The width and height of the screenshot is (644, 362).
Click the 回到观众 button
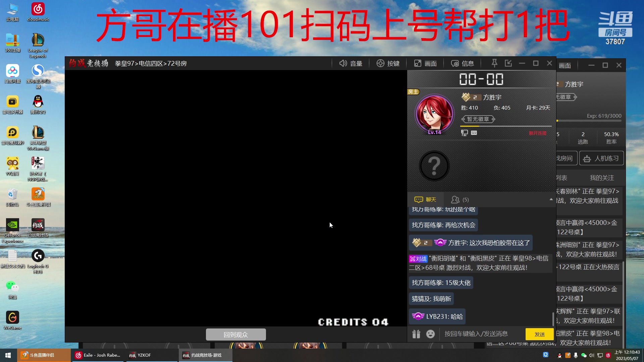tap(236, 335)
